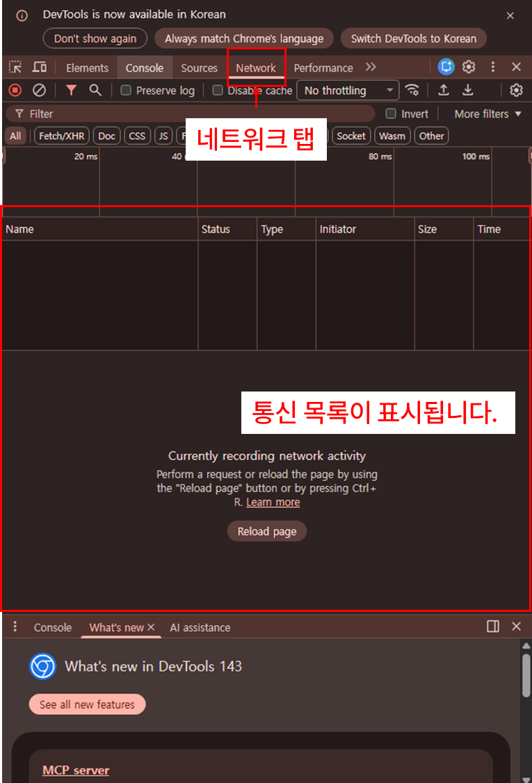This screenshot has width=532, height=783.
Task: Switch to the Sources tab
Action: (199, 68)
